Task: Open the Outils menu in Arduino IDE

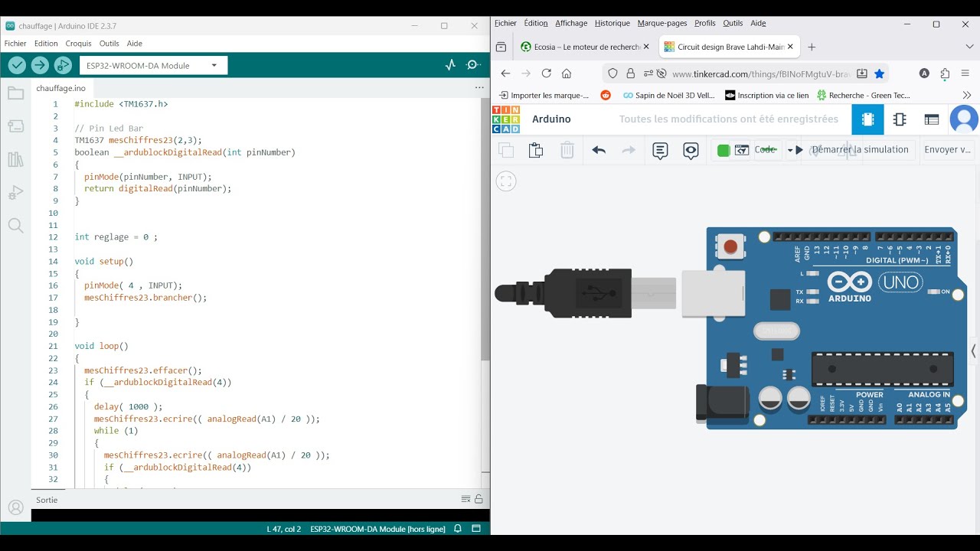Action: pos(109,44)
